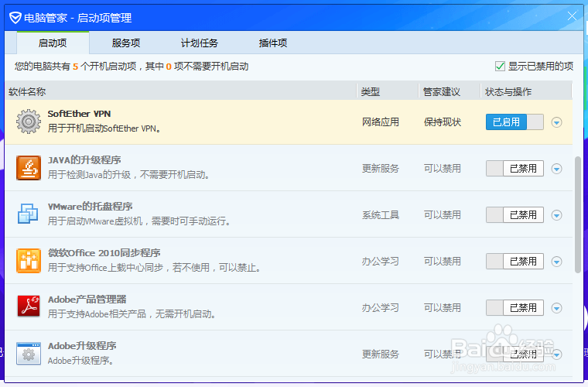Switch to the 插件项 tab

pyautogui.click(x=273, y=43)
